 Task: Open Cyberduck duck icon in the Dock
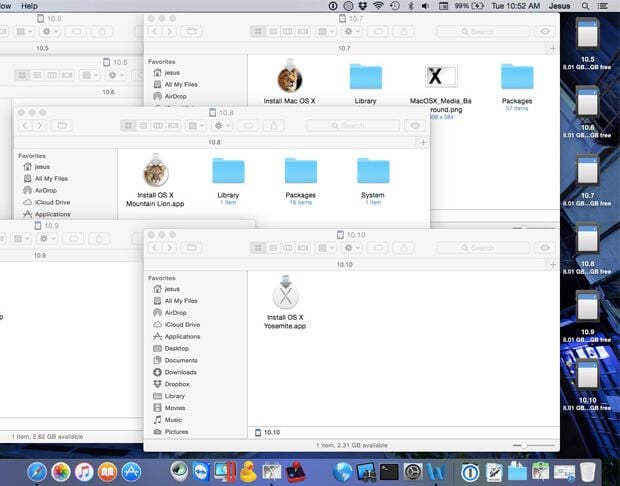click(248, 472)
